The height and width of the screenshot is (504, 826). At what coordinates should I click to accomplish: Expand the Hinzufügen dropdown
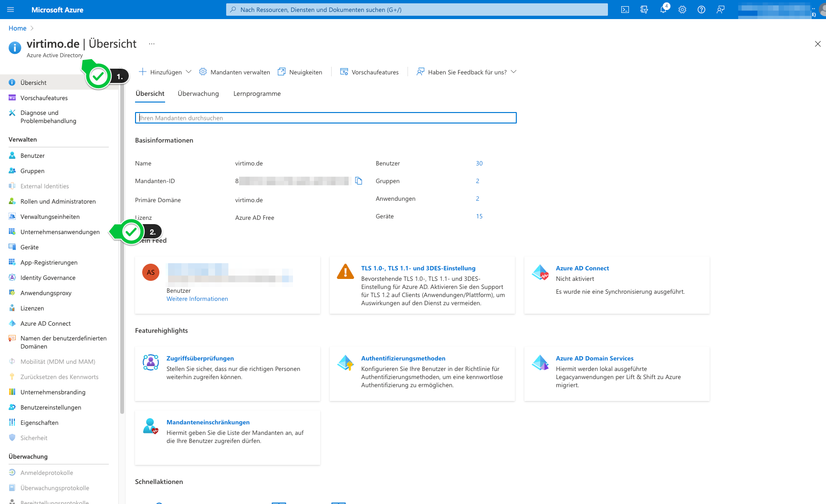tap(189, 72)
